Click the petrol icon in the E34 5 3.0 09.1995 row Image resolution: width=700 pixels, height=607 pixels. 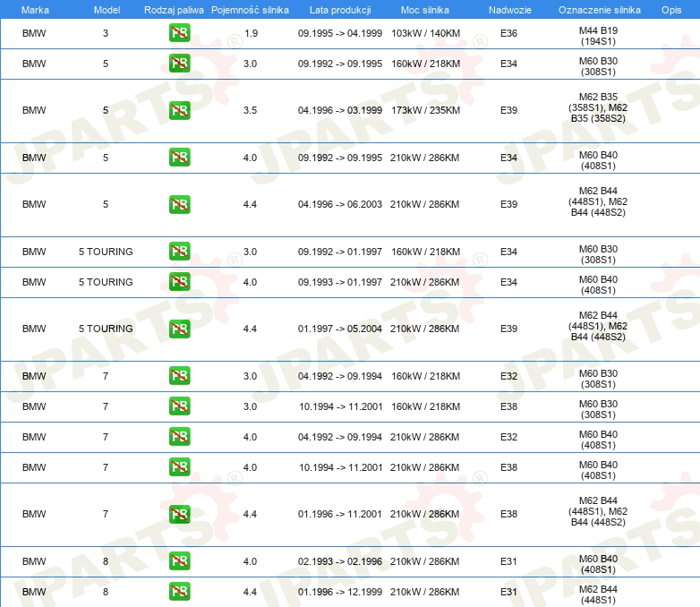click(179, 64)
